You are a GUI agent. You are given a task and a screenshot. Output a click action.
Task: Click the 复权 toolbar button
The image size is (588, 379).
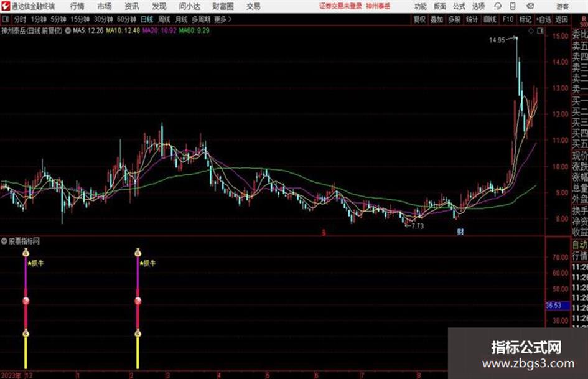point(419,19)
